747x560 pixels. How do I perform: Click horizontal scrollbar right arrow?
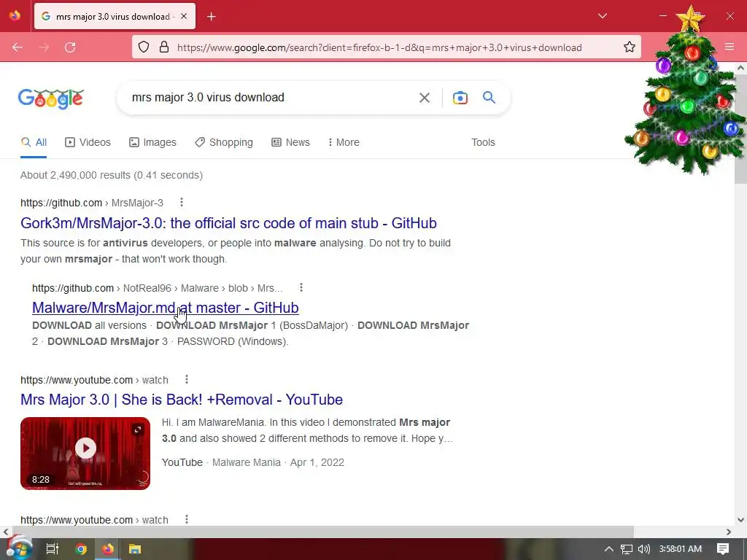(729, 532)
